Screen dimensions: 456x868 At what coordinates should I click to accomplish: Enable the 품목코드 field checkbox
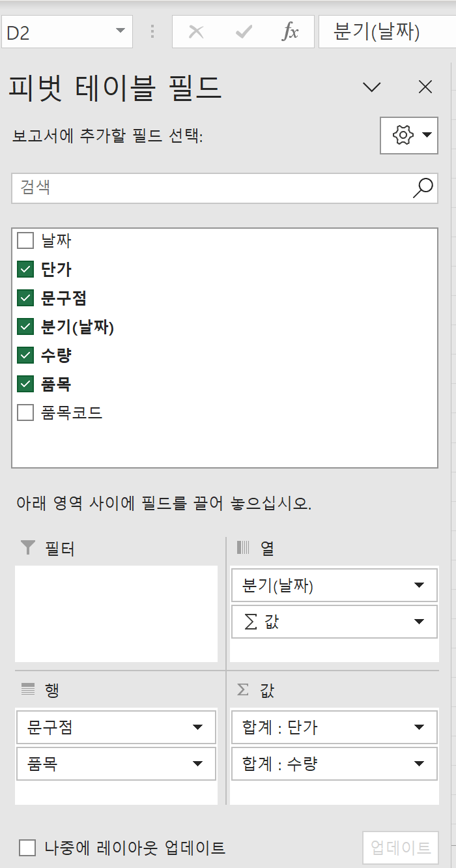click(25, 412)
